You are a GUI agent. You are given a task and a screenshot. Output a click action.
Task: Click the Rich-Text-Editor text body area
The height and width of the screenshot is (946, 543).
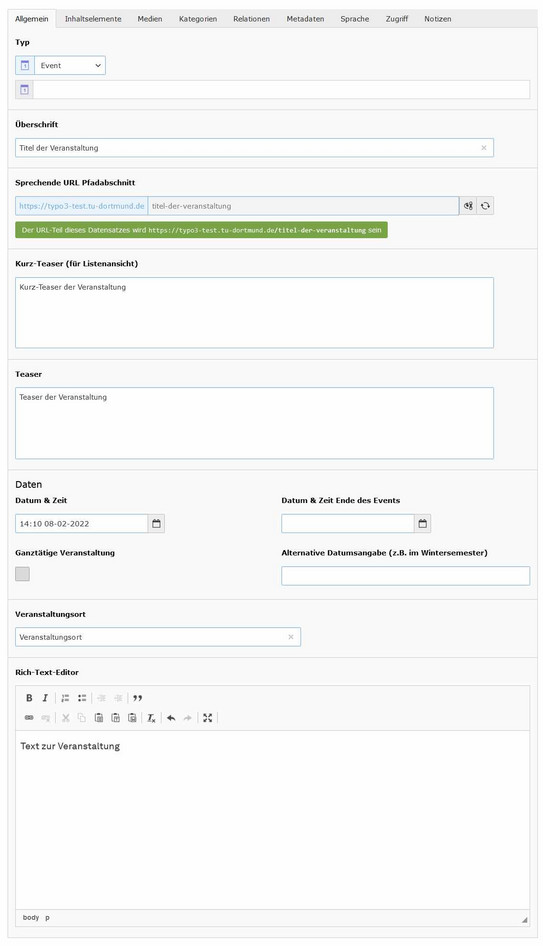point(272,821)
